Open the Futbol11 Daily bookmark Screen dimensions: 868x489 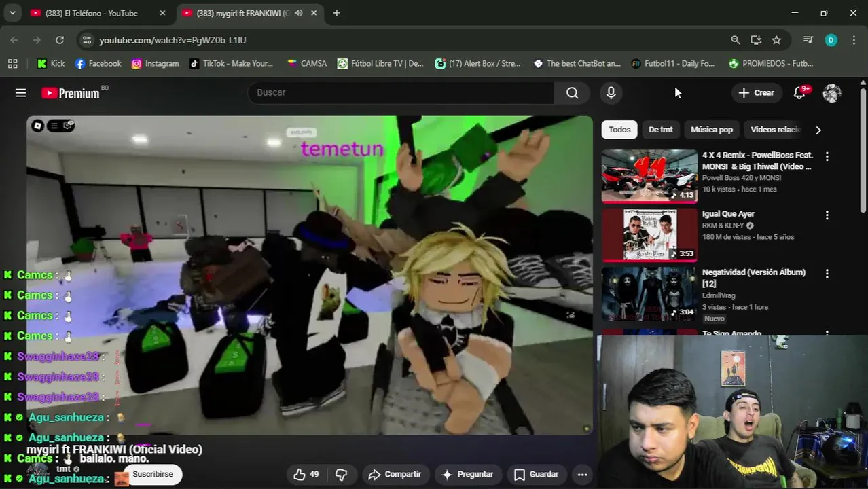[672, 63]
